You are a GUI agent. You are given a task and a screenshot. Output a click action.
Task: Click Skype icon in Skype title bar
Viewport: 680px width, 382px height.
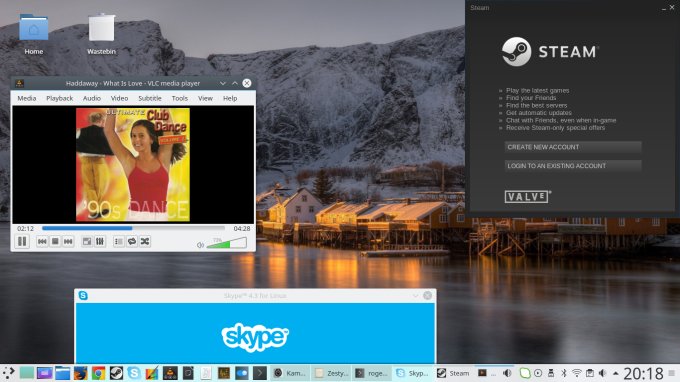(x=83, y=296)
